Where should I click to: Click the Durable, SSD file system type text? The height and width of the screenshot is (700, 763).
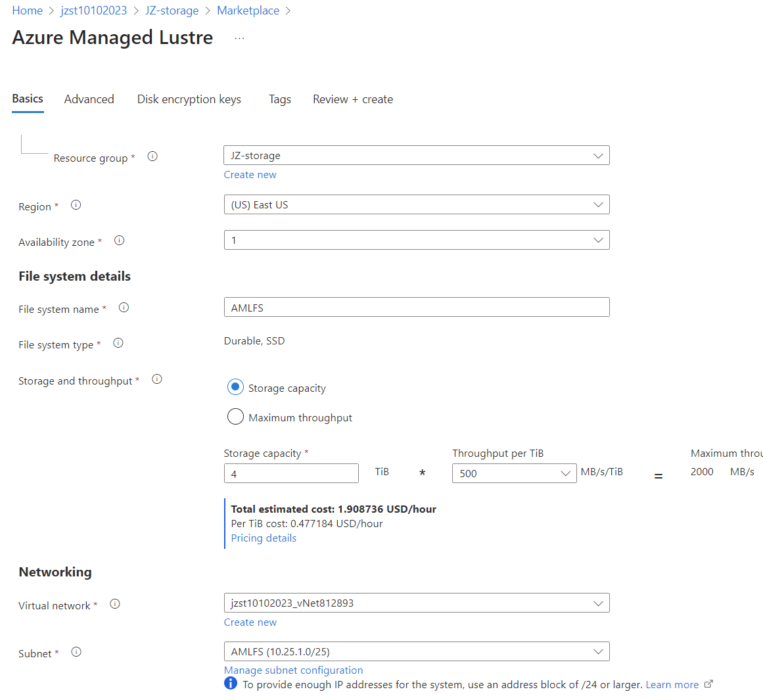tap(254, 340)
